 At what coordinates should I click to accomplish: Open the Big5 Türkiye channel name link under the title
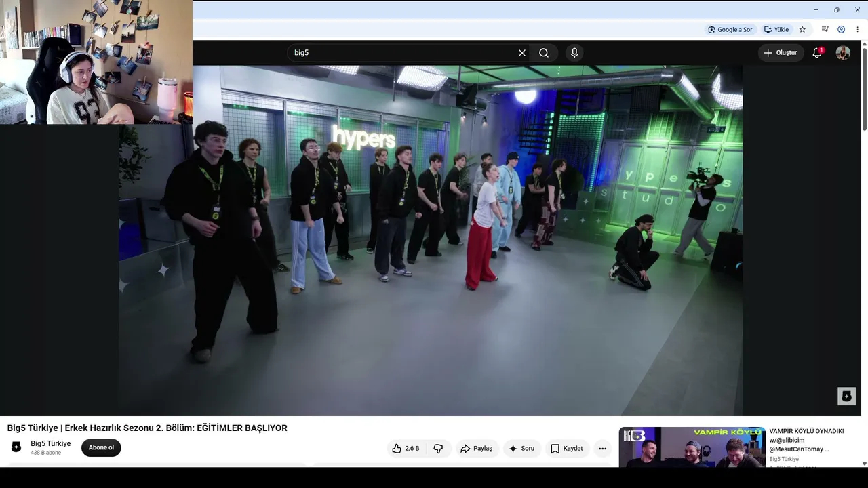click(x=50, y=444)
